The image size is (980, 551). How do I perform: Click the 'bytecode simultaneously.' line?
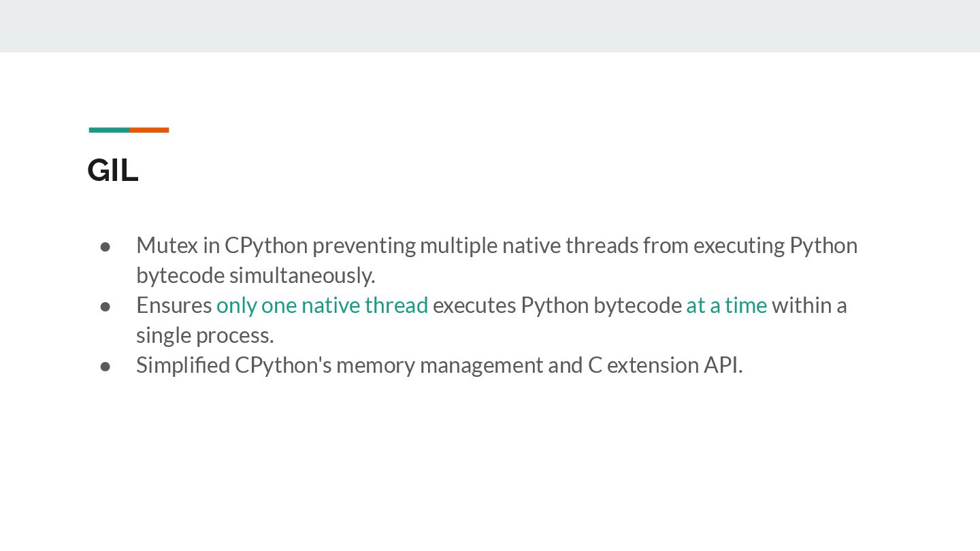click(255, 275)
